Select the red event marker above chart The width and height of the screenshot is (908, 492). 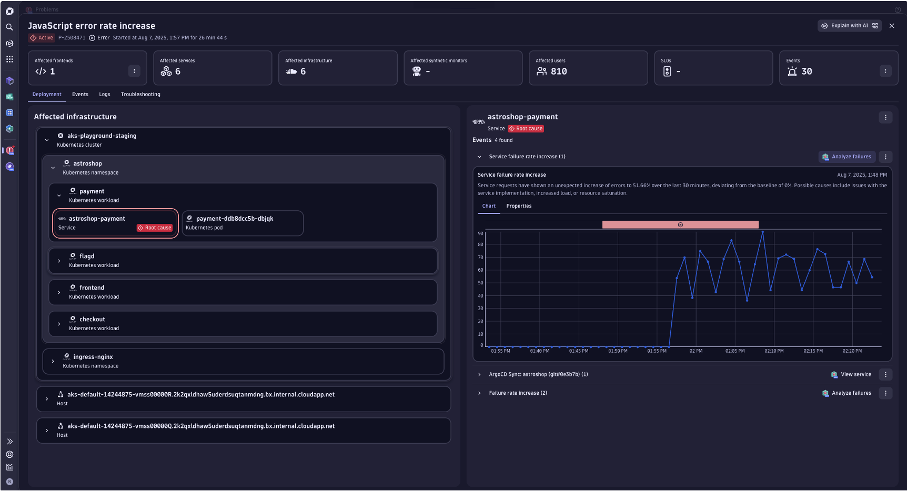tap(680, 225)
